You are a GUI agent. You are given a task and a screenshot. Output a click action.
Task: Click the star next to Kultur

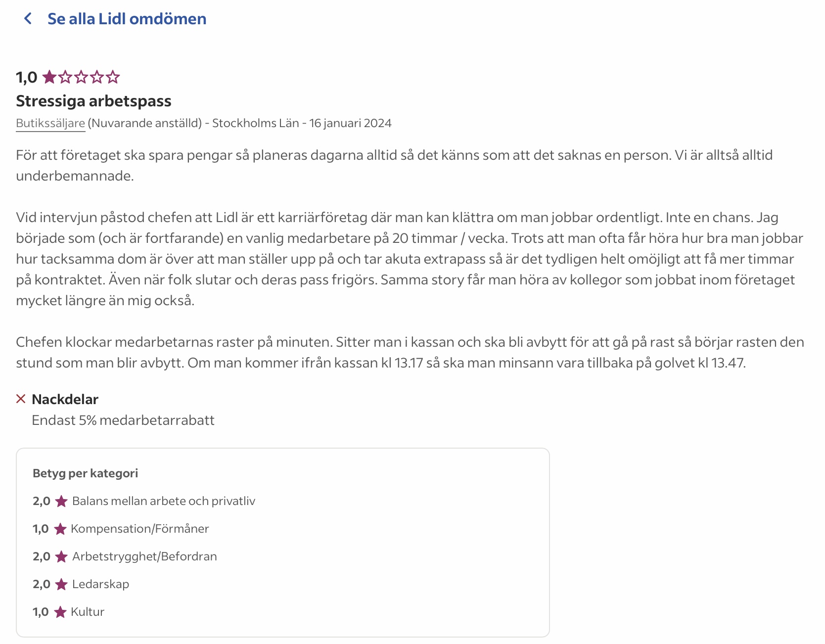[60, 612]
